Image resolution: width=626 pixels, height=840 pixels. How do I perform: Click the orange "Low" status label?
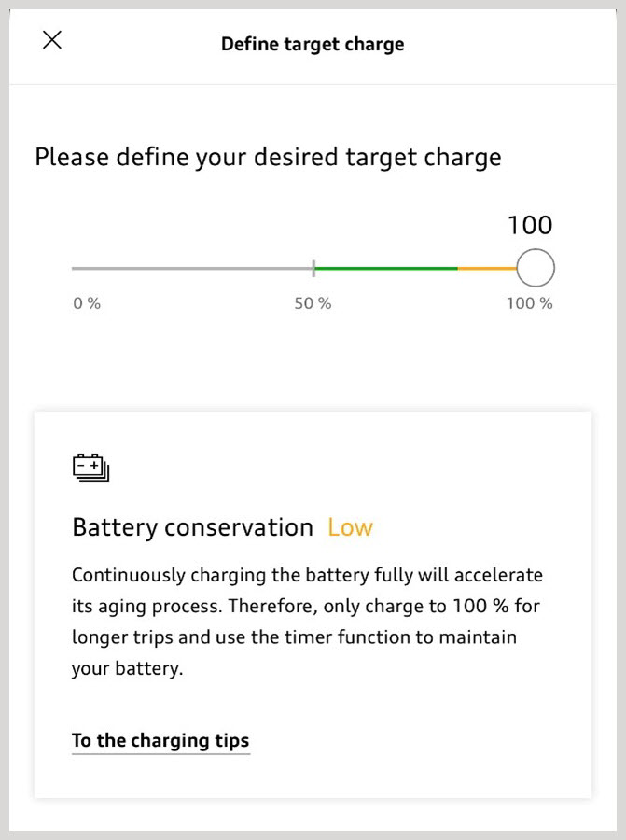click(x=350, y=527)
